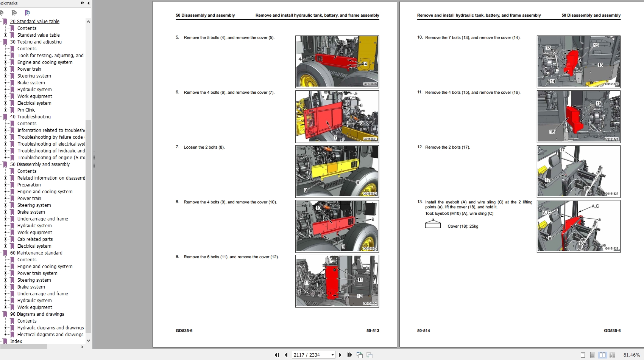Select Power train system bookmark

[x=37, y=273]
